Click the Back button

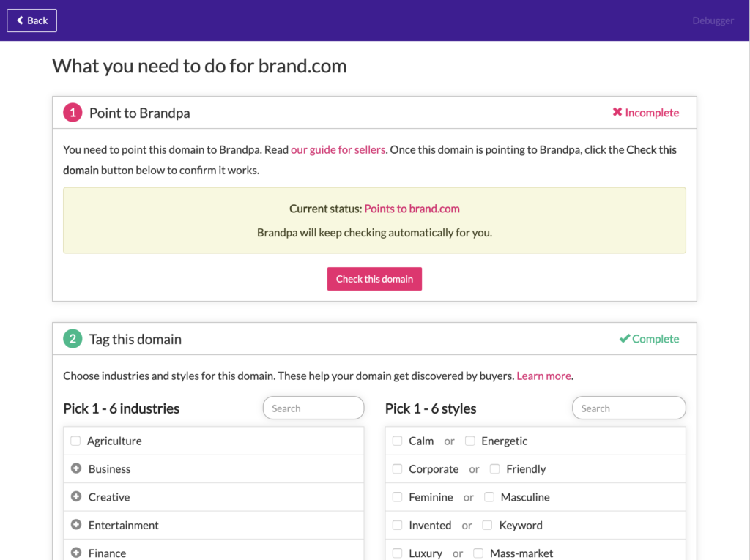31,20
